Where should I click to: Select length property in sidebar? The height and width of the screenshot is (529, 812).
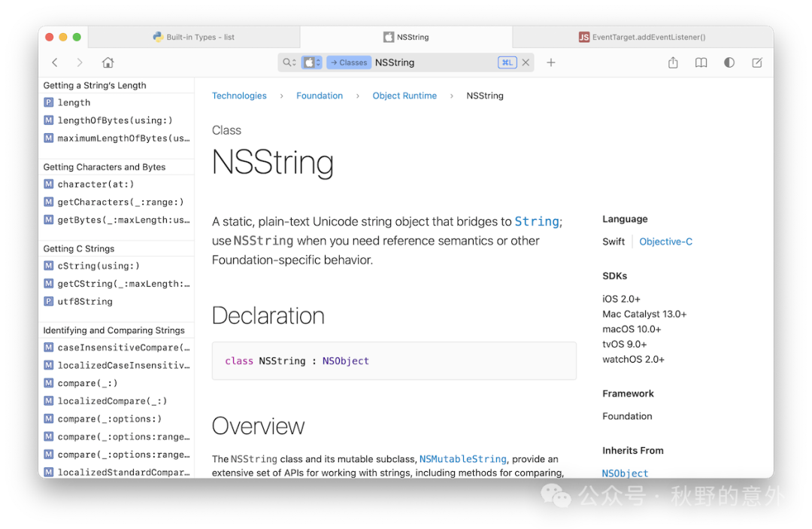pos(117,102)
